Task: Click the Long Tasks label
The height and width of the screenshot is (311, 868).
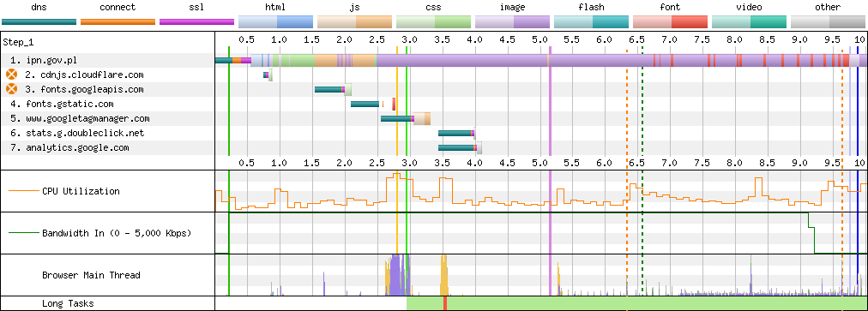Action: coord(68,304)
